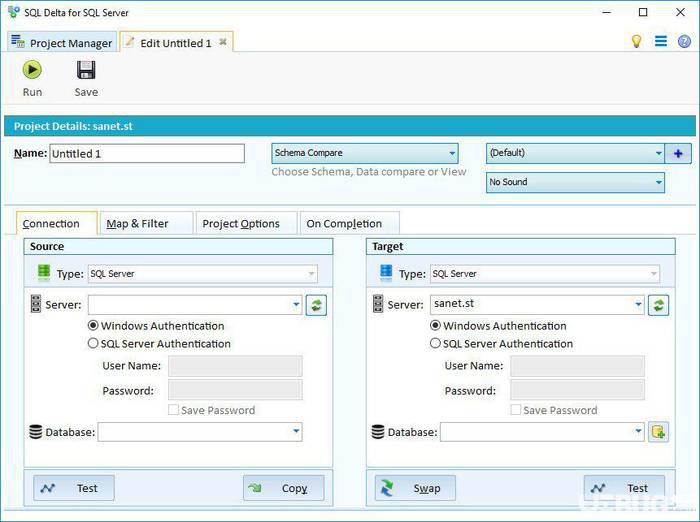This screenshot has height=522, width=700.
Task: Expand the Target Server dropdown showing sanet.st
Action: [638, 305]
